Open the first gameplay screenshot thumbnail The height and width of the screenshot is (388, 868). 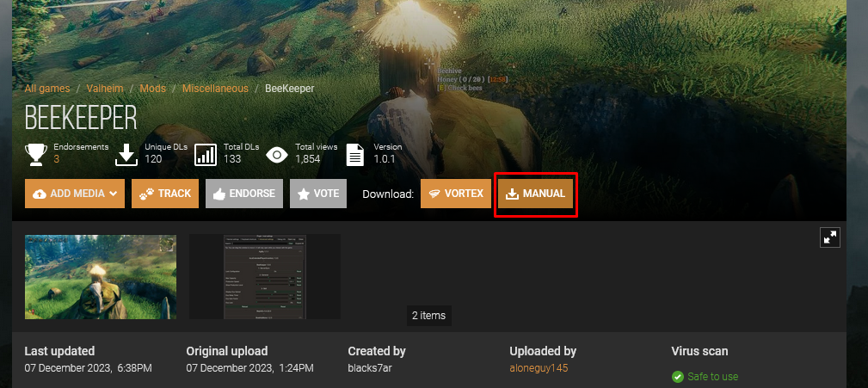point(101,277)
